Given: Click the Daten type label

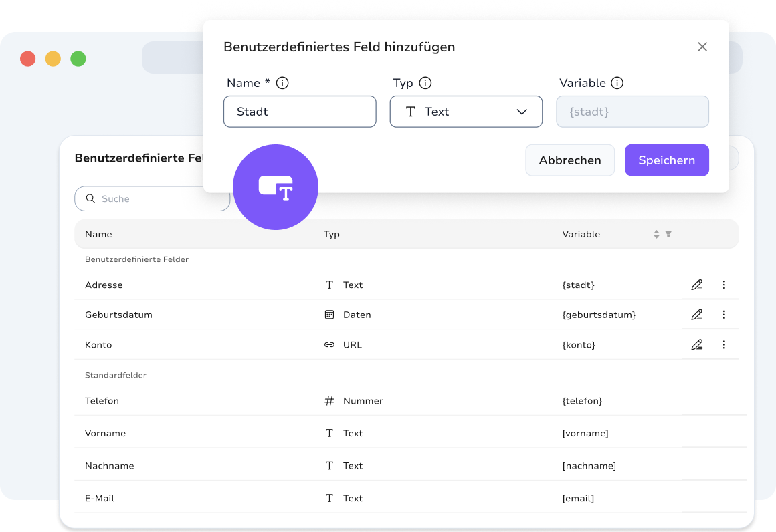Looking at the screenshot, I should [357, 315].
